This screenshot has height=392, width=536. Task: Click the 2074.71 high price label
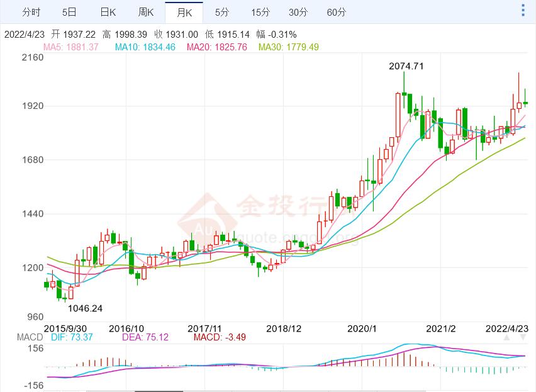click(406, 66)
